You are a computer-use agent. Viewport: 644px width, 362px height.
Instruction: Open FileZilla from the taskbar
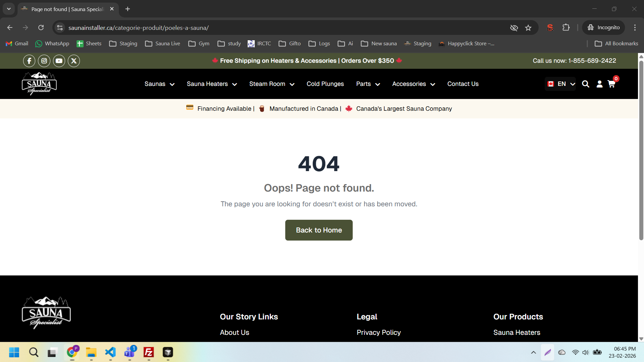click(149, 352)
